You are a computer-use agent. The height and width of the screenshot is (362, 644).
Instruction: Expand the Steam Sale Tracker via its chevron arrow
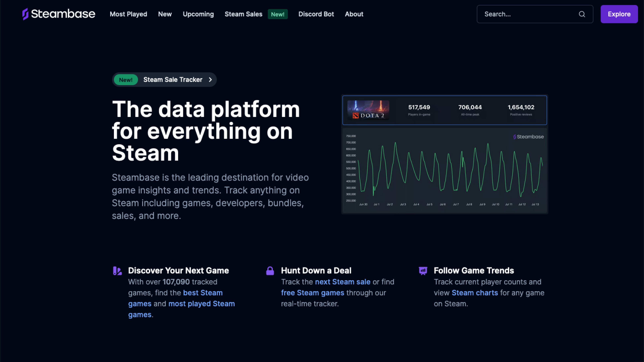pos(210,80)
